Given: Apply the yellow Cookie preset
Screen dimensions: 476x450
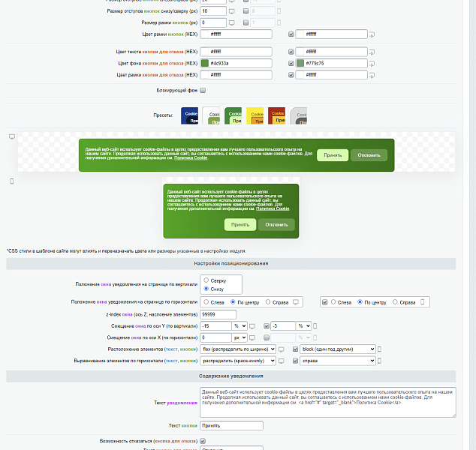Looking at the screenshot, I should (255, 115).
